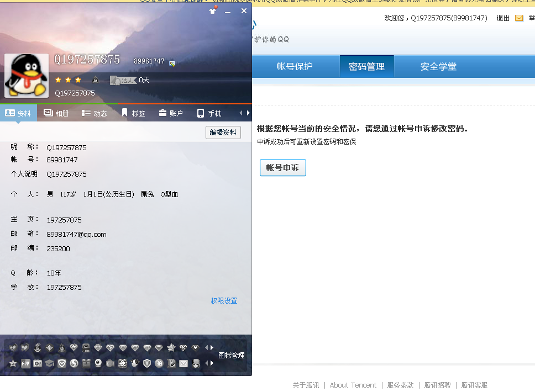535x392 pixels.
Task: Open the 账户 account tab
Action: pyautogui.click(x=171, y=113)
